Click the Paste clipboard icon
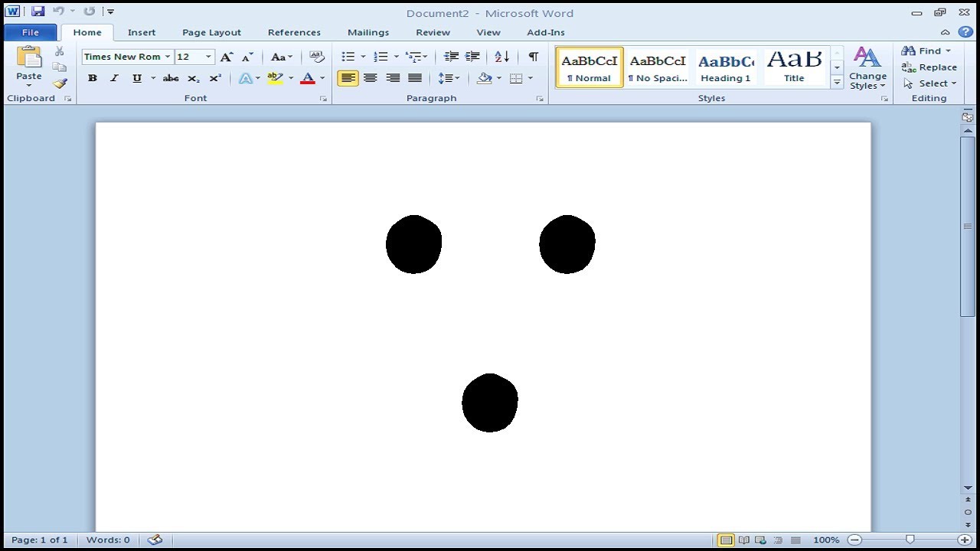The height and width of the screenshot is (551, 980). click(29, 58)
